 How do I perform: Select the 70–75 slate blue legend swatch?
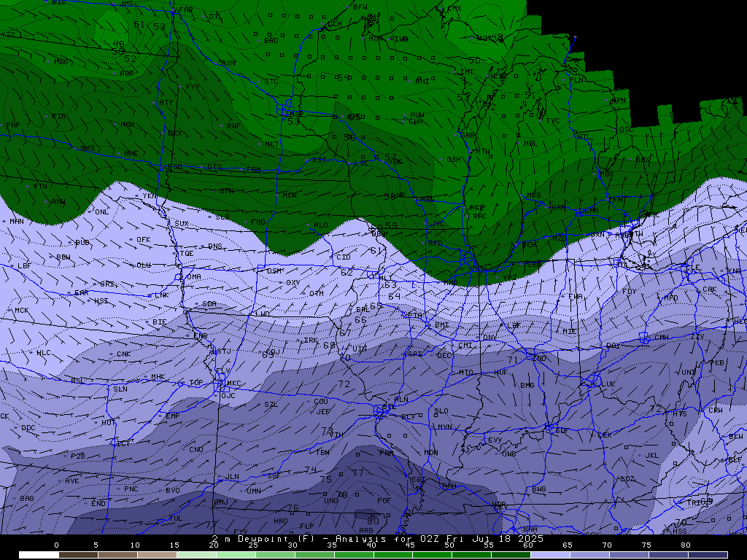(x=629, y=555)
